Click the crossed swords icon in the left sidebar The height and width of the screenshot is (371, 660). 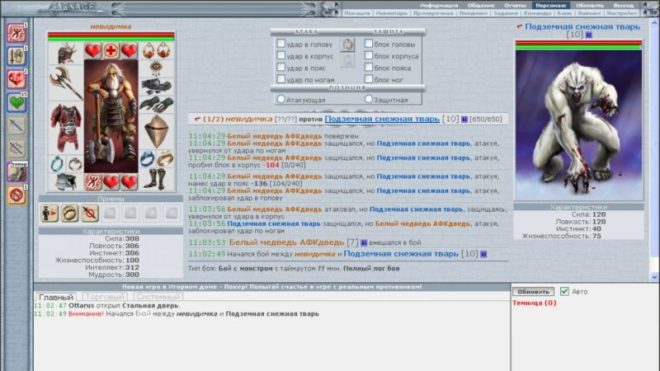tap(16, 149)
